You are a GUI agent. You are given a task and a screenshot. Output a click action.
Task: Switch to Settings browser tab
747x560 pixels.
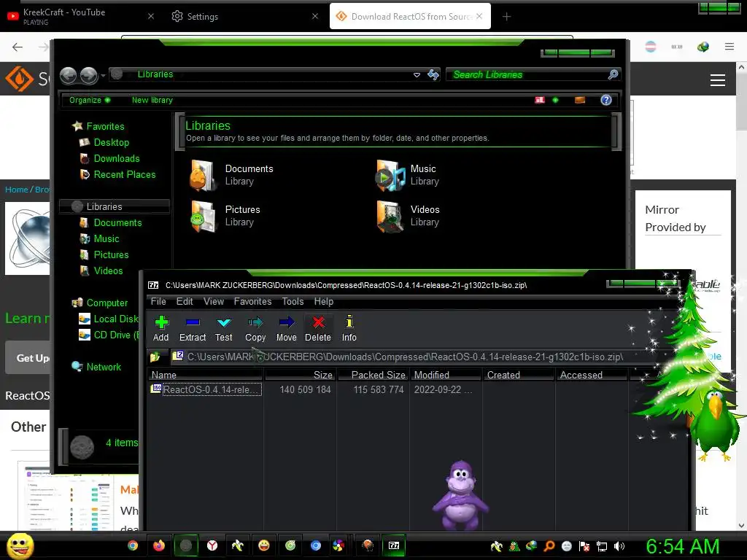[x=243, y=16]
